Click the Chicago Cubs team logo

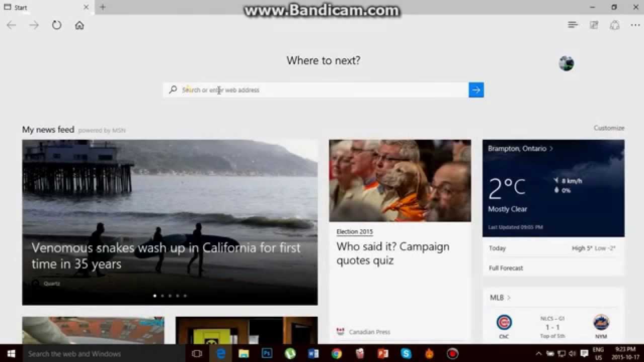pos(504,322)
